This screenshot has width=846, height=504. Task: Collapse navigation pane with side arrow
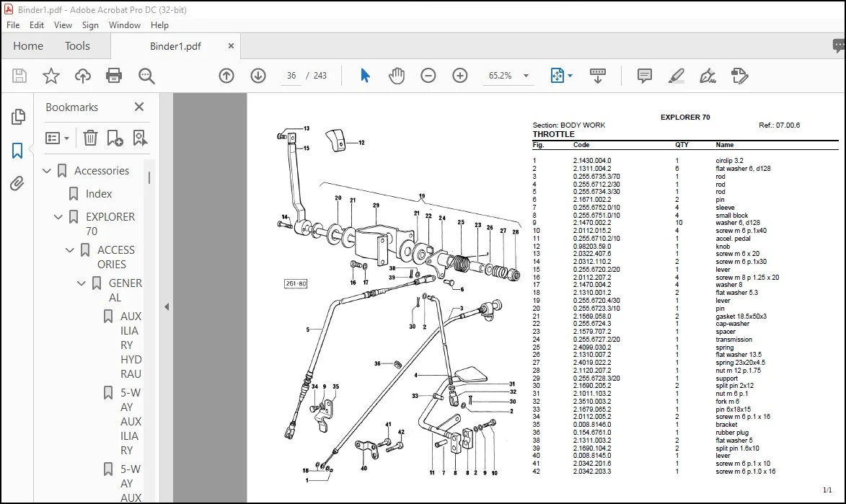point(167,306)
